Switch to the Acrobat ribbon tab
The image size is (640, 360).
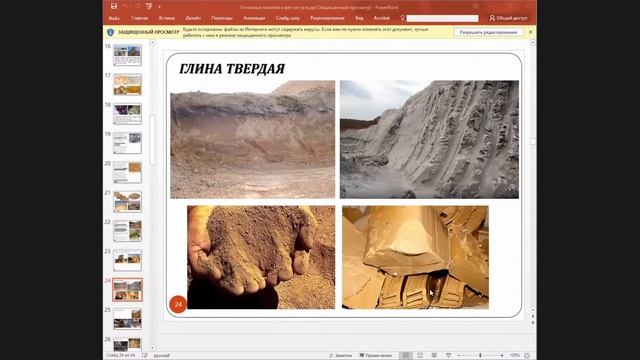tap(382, 18)
